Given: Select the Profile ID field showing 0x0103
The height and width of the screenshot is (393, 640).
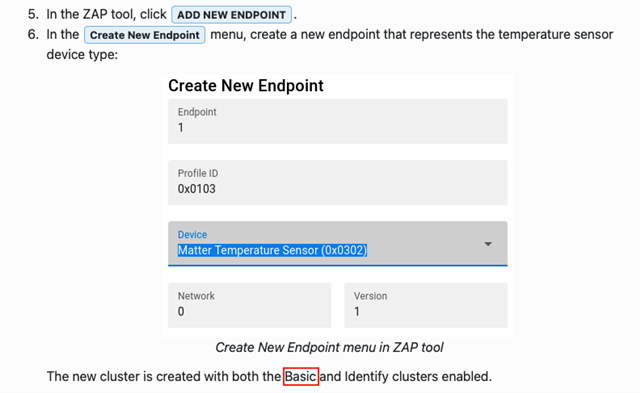Looking at the screenshot, I should coord(338,182).
